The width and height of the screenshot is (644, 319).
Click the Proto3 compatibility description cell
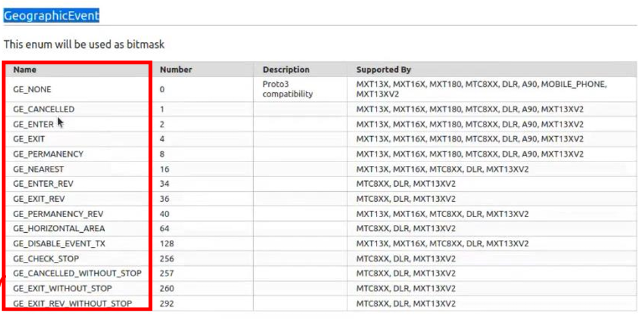tap(288, 89)
